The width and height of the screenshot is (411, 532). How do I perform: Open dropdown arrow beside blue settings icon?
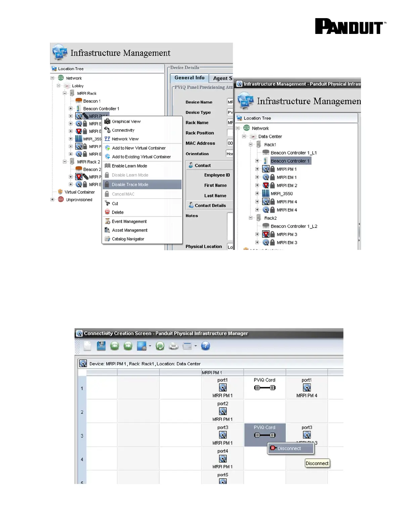pos(150,346)
